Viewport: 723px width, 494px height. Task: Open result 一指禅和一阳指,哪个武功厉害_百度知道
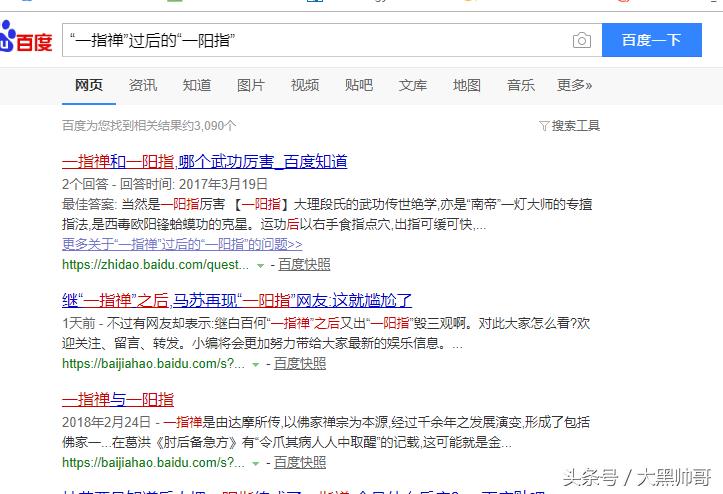[x=205, y=161]
